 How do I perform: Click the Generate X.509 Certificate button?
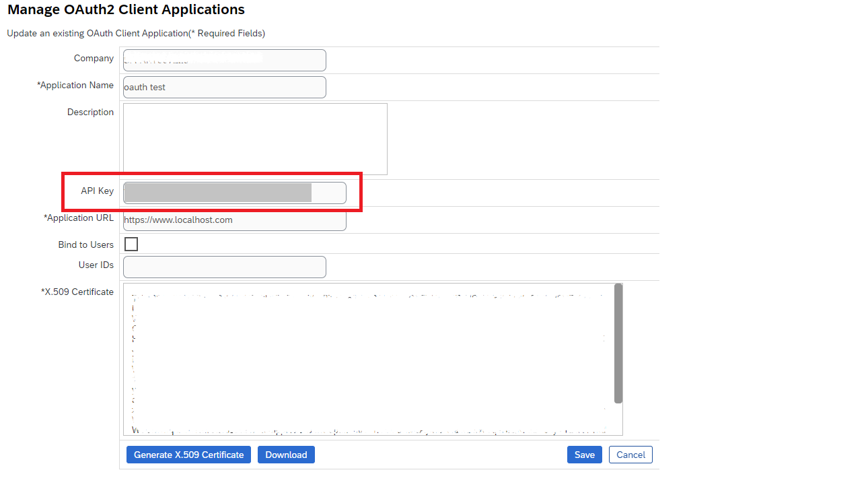click(x=188, y=455)
